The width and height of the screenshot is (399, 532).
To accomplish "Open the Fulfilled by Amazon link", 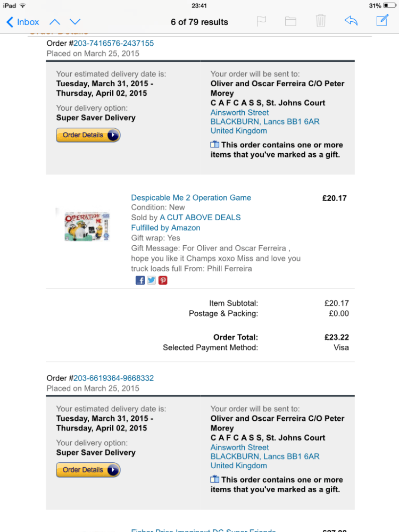I will coord(165,228).
